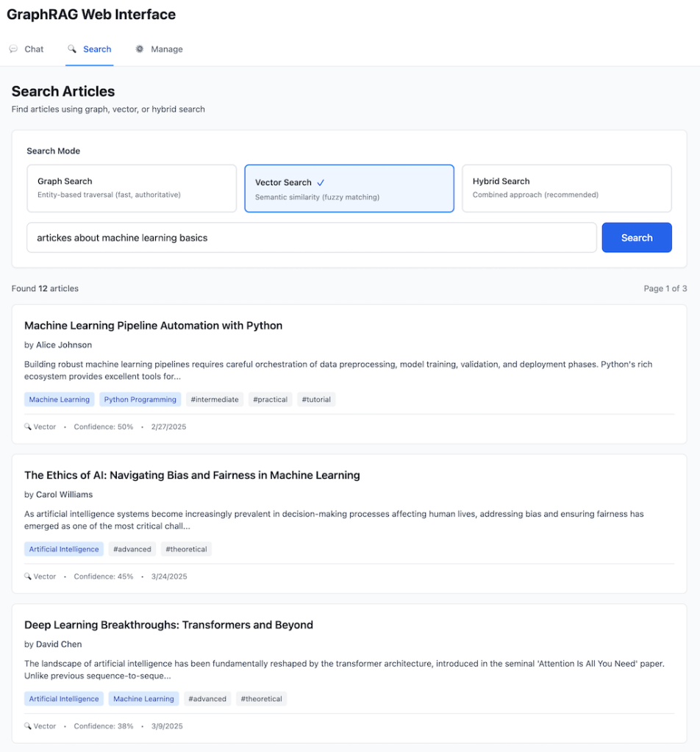Click the Manage tab gear icon

pos(140,49)
